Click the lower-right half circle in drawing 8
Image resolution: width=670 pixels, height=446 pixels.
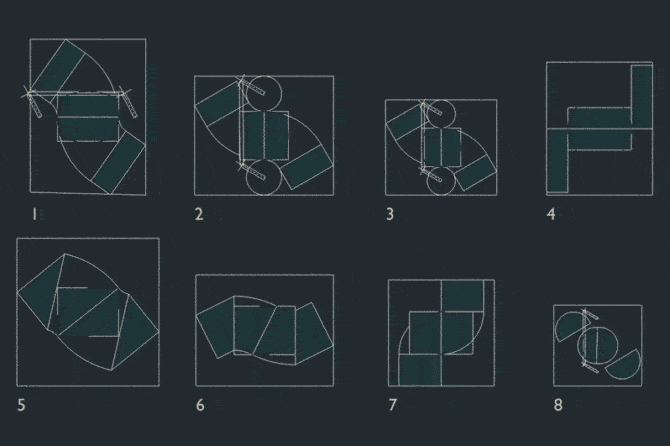tap(625, 365)
